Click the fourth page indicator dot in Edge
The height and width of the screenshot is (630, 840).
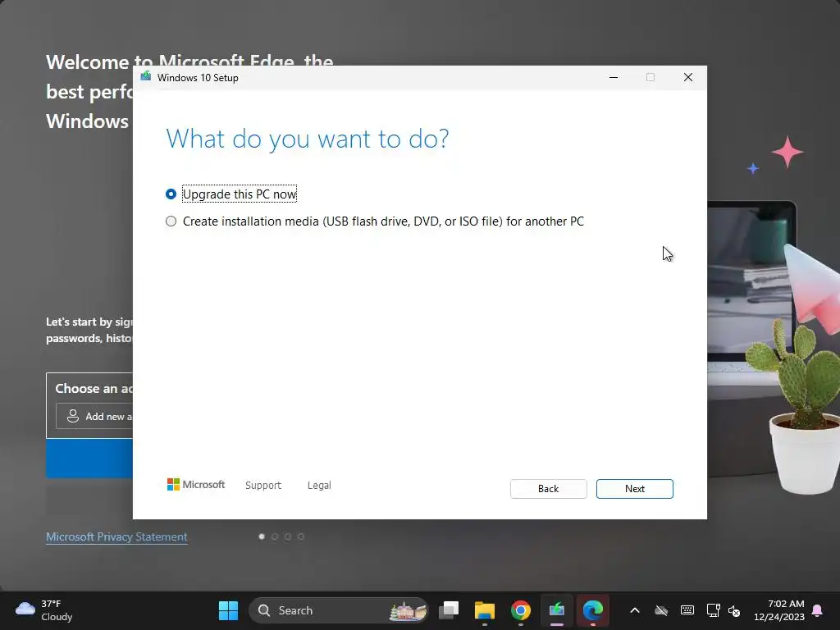click(301, 536)
